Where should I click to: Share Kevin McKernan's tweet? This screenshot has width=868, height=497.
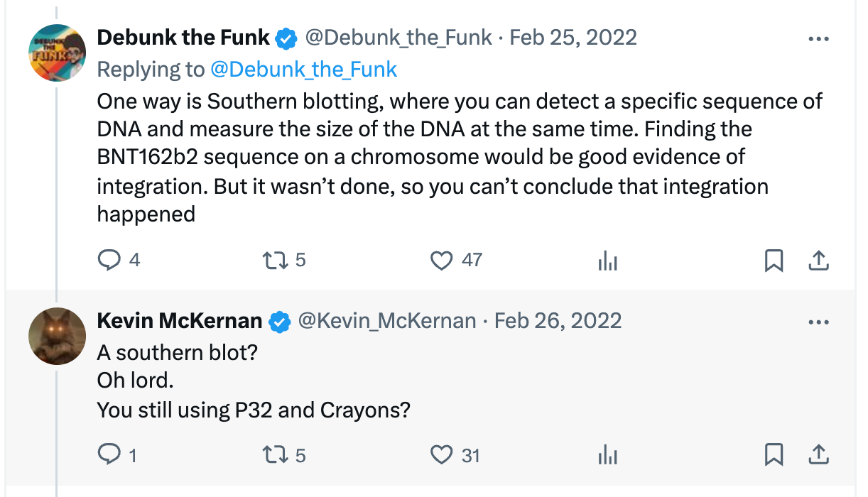pyautogui.click(x=819, y=454)
